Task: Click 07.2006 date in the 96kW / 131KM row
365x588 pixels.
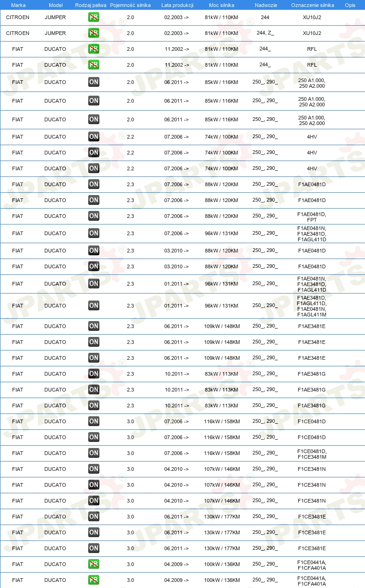Action: pyautogui.click(x=176, y=233)
